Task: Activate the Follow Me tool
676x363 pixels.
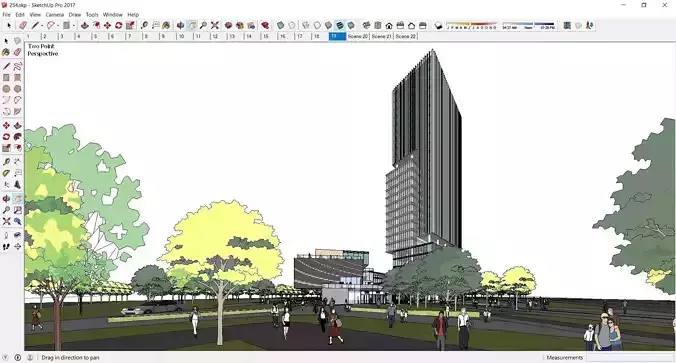Action: (17, 137)
